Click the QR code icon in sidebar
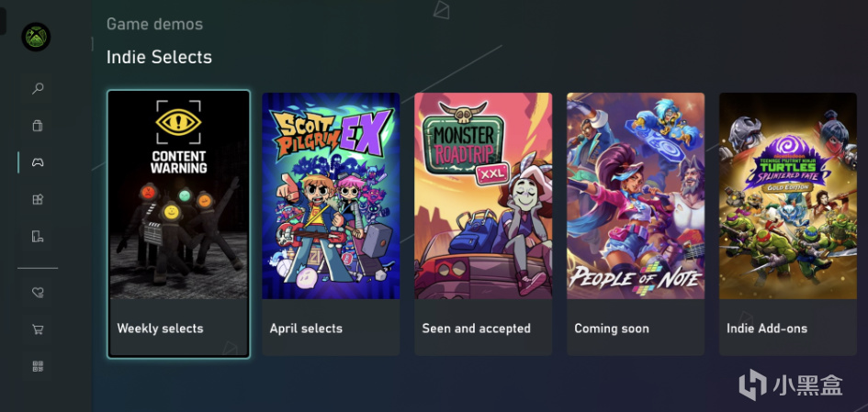The image size is (868, 412). click(38, 366)
